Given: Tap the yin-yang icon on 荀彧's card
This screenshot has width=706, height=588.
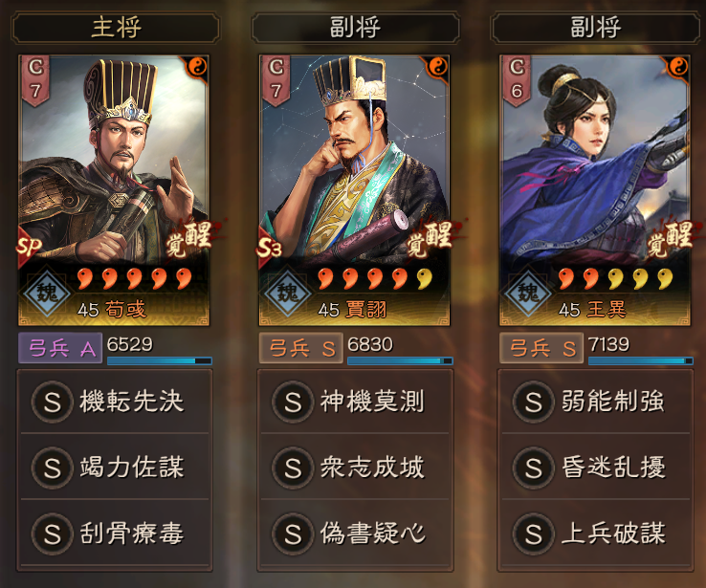Looking at the screenshot, I should pyautogui.click(x=197, y=68).
